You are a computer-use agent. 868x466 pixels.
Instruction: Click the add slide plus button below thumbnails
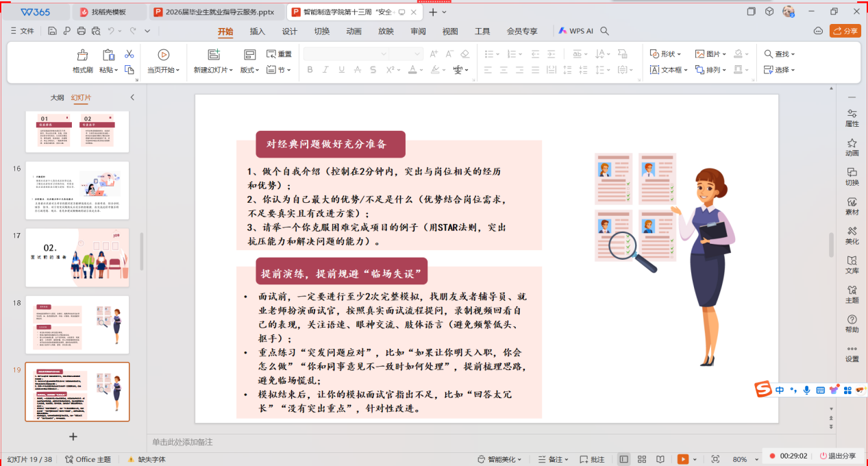(73, 437)
